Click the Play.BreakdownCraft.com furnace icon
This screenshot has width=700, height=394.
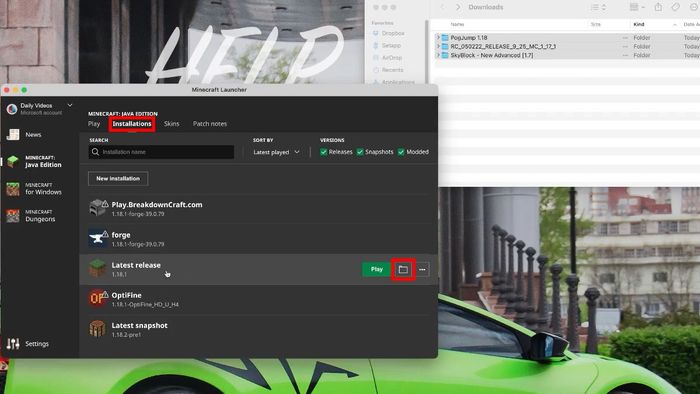(x=98, y=208)
